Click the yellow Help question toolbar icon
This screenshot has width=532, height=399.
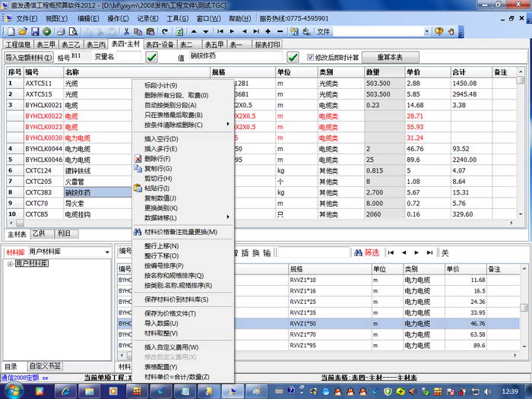click(x=439, y=32)
